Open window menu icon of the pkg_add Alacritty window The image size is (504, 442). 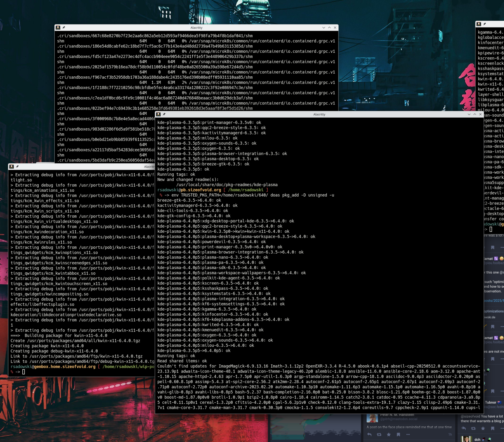[x=159, y=114]
